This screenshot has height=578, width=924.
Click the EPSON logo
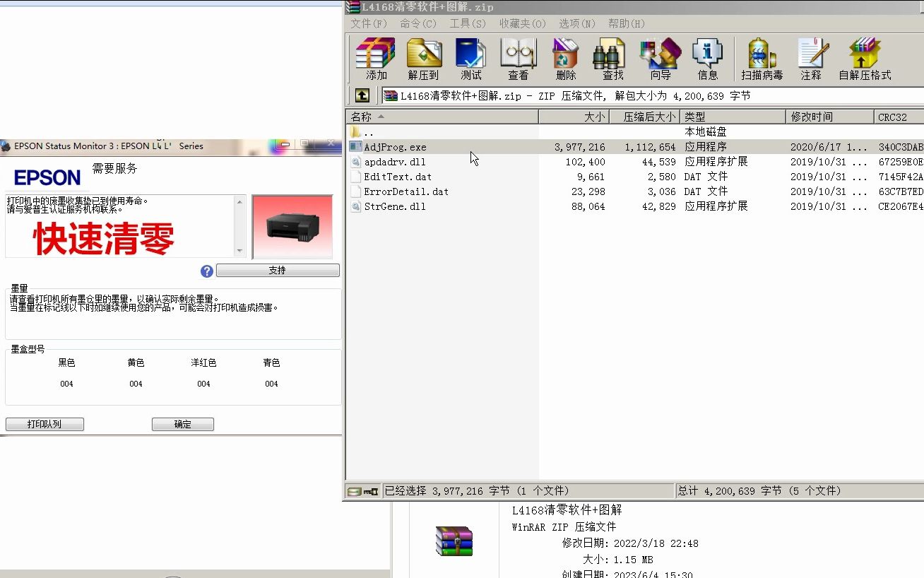pos(47,177)
